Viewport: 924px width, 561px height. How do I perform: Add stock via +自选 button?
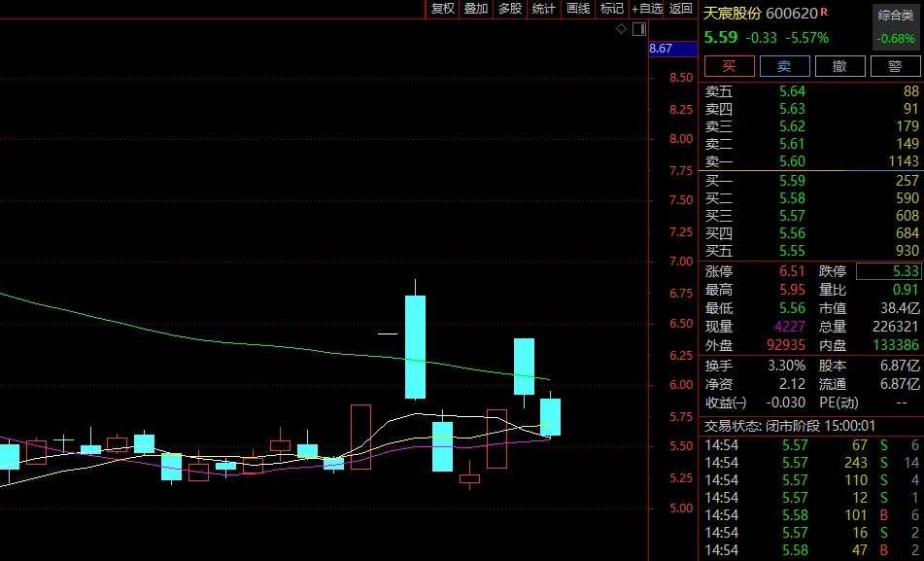click(x=647, y=9)
